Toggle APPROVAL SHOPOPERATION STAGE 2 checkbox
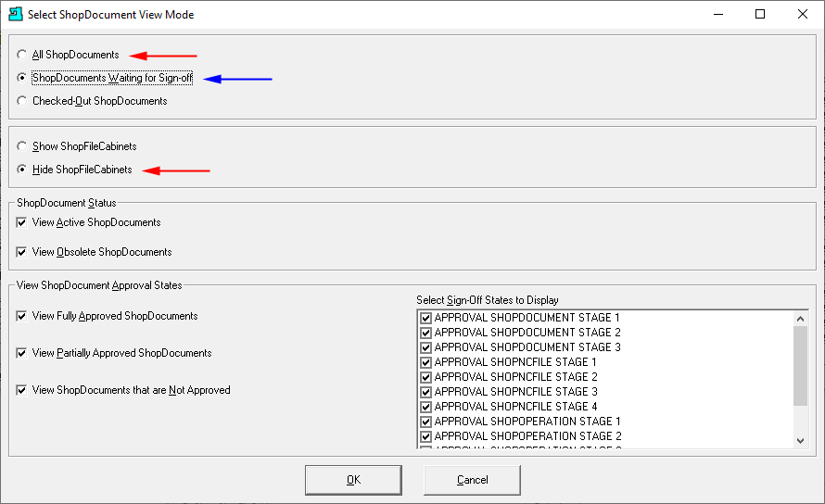 click(426, 436)
